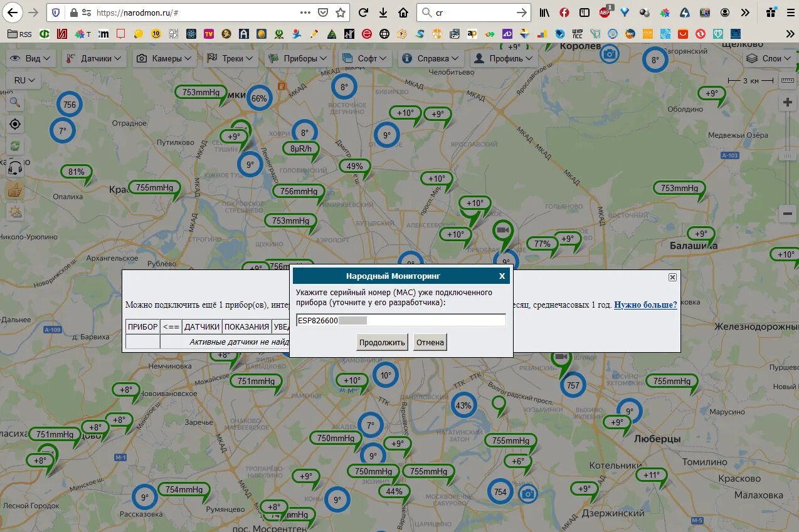Open the Приборы dropdown menu

[299, 58]
